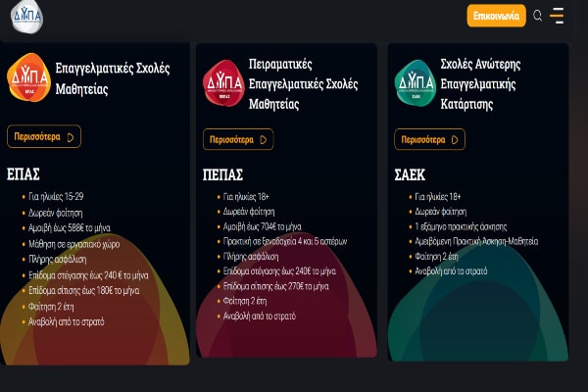Click the ΕΠΑΣ section title

[x=24, y=174]
